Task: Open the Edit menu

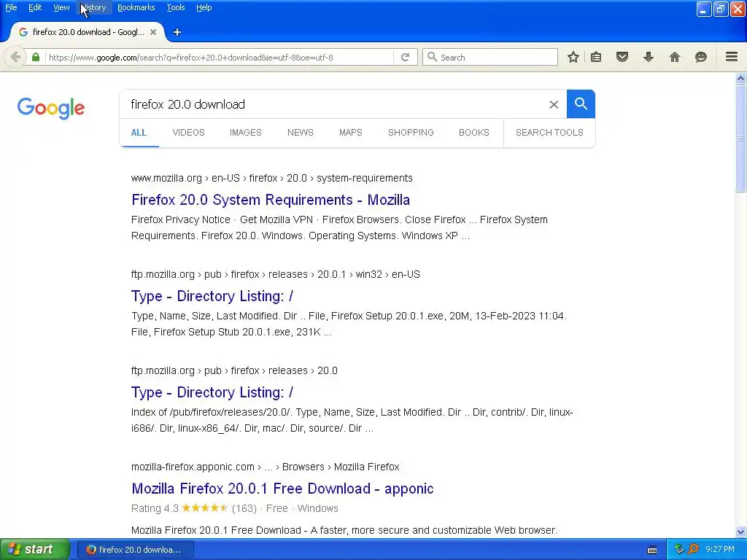Action: (35, 7)
